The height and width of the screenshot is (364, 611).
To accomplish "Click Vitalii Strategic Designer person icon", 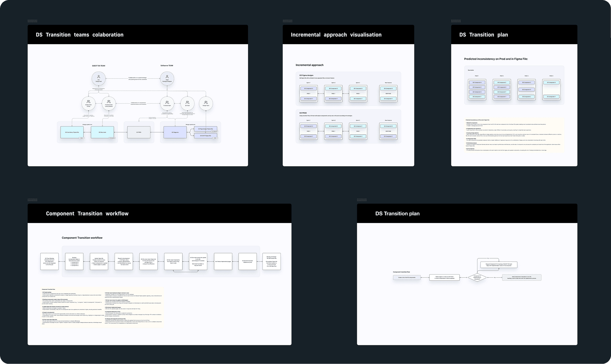I will (167, 77).
